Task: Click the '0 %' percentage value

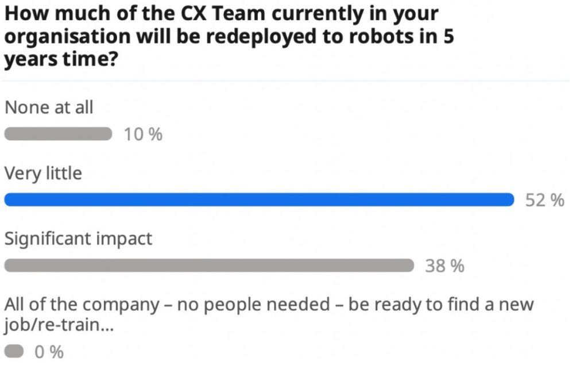Action: pyautogui.click(x=49, y=352)
